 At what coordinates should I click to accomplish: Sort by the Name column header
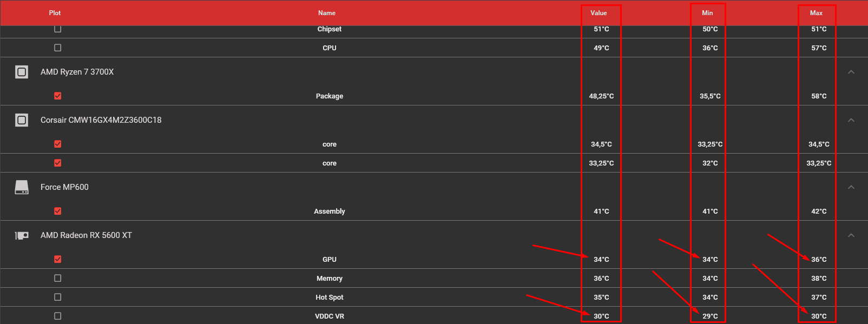click(x=327, y=13)
